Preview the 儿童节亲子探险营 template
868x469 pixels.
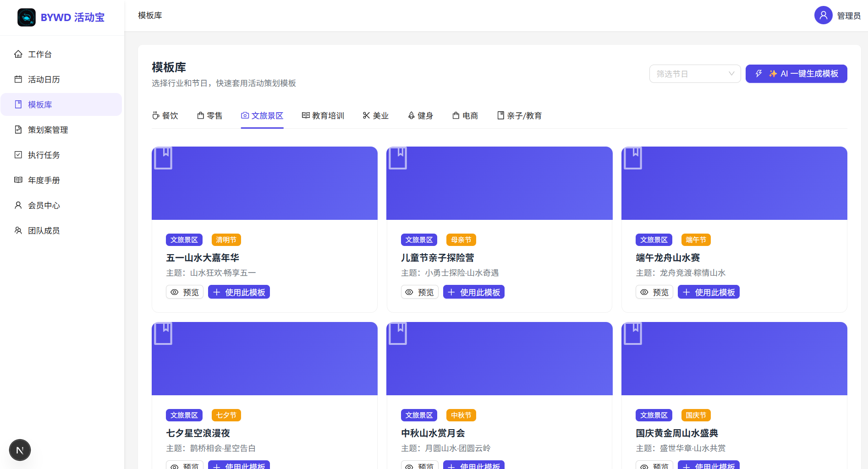coord(420,292)
